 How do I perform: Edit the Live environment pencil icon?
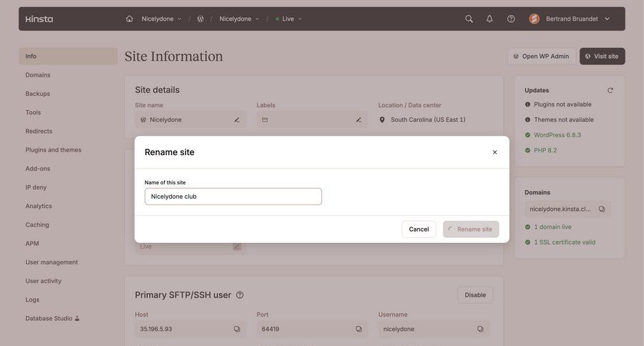tap(237, 247)
